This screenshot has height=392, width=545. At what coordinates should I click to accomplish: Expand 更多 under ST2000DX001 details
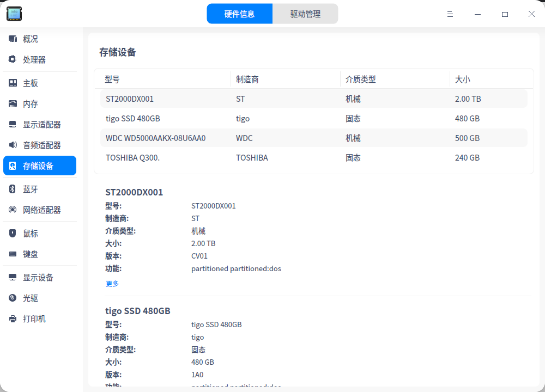(x=112, y=284)
